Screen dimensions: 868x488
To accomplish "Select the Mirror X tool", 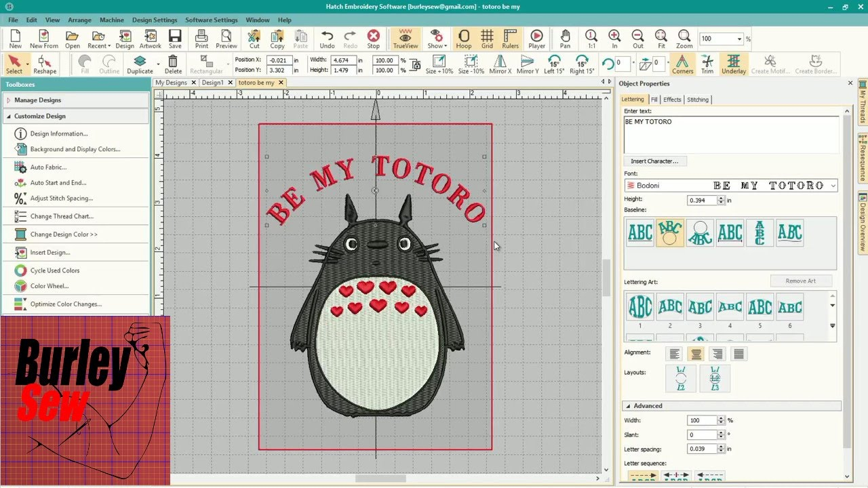I will point(500,64).
